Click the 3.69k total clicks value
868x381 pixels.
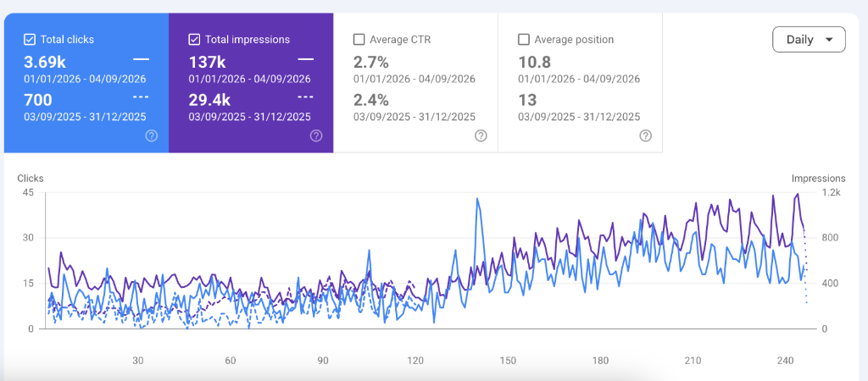tap(44, 61)
